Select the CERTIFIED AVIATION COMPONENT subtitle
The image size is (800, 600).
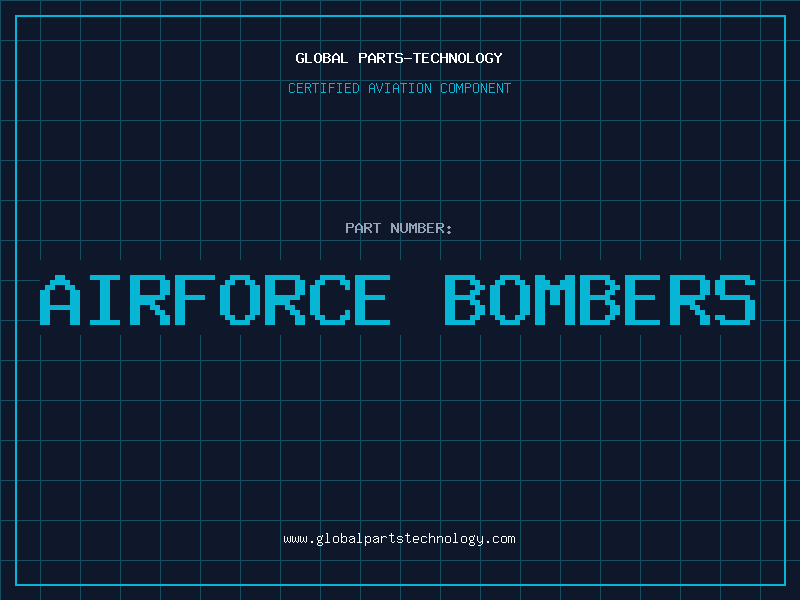[399, 88]
